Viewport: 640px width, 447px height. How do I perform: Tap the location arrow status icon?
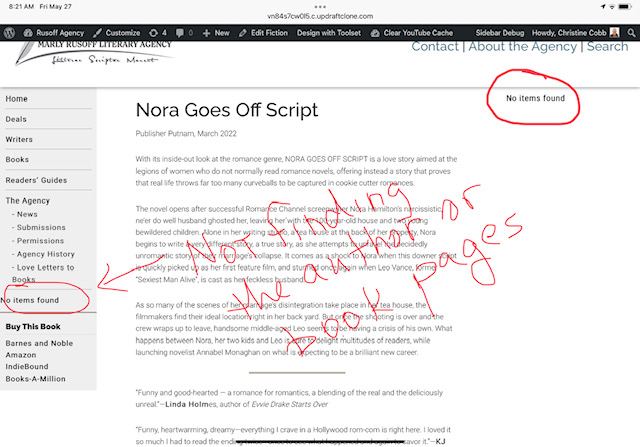click(x=603, y=7)
